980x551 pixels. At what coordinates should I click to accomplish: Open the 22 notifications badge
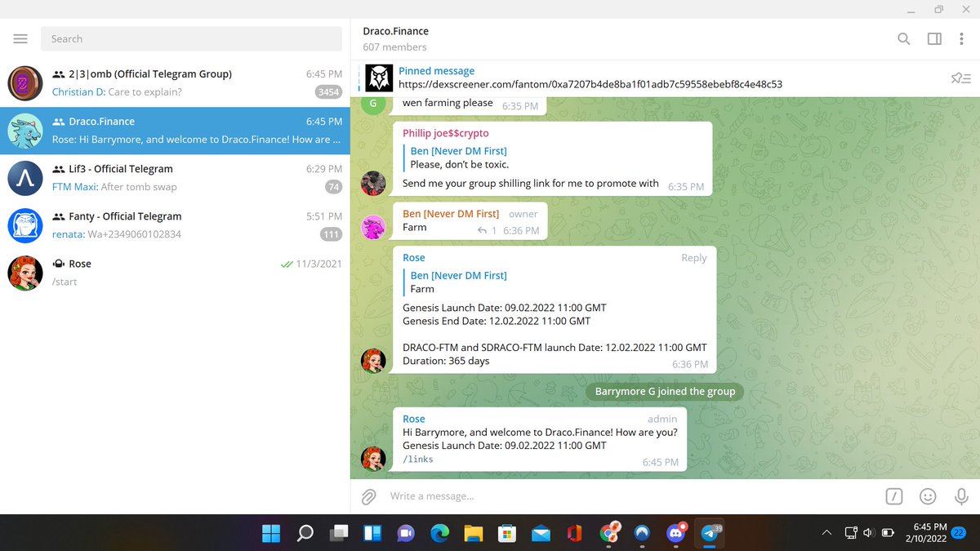tap(959, 533)
